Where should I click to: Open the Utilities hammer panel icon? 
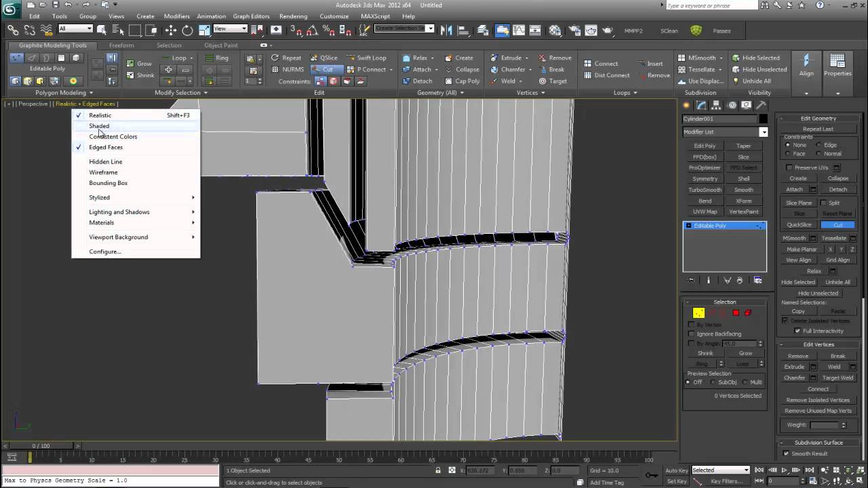(762, 105)
